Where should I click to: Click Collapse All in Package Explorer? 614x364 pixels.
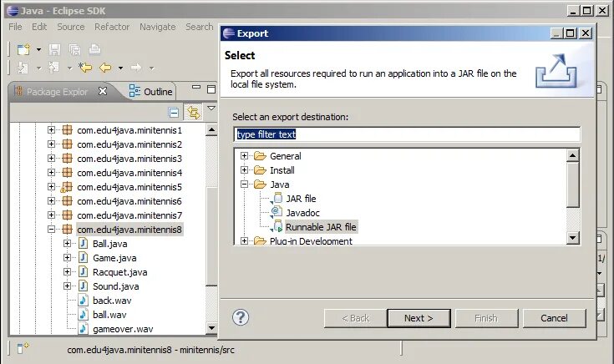(x=174, y=113)
